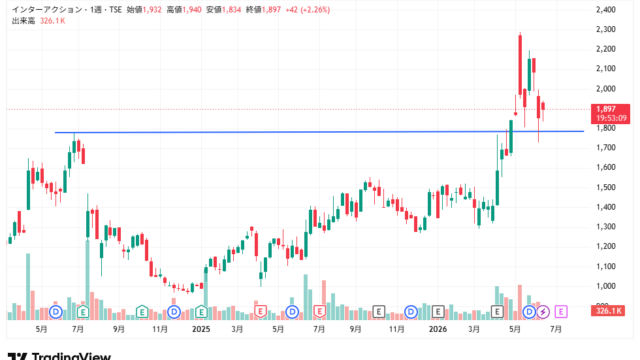The width and height of the screenshot is (640, 360).
Task: Open the green earnings E marker at 7月 2024
Action: point(83,312)
